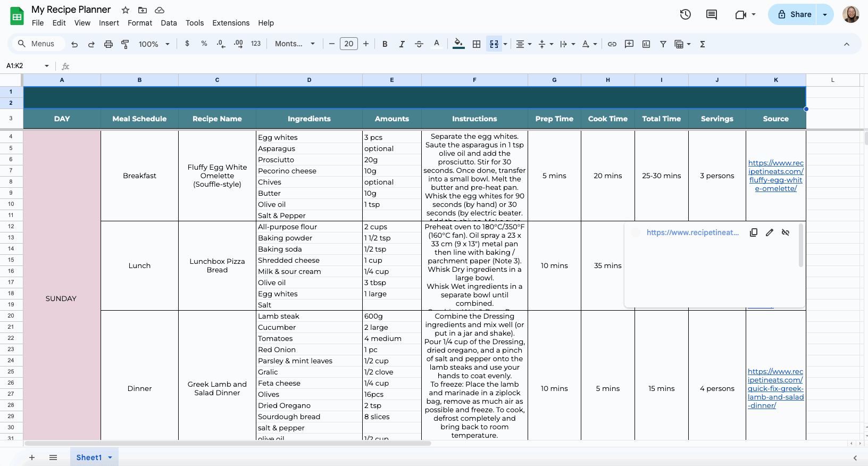Expand the merge type dropdown arrow
Screen dimensions: 868x466
505,44
